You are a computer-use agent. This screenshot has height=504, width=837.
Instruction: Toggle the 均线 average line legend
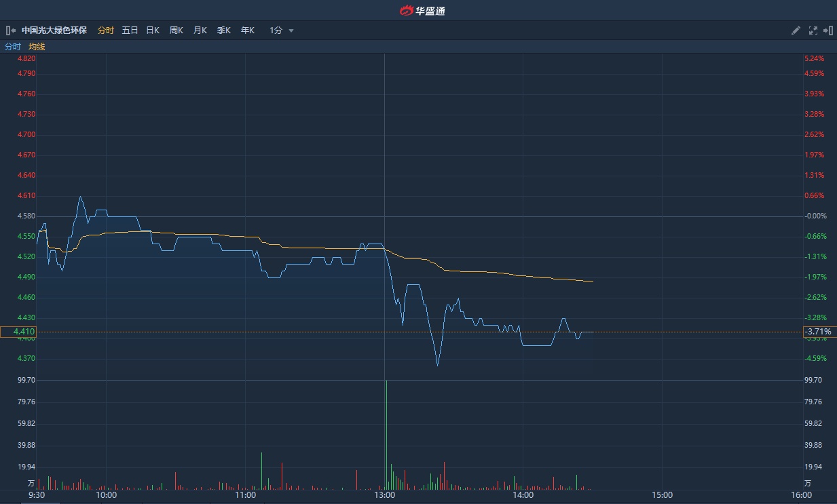(x=37, y=47)
